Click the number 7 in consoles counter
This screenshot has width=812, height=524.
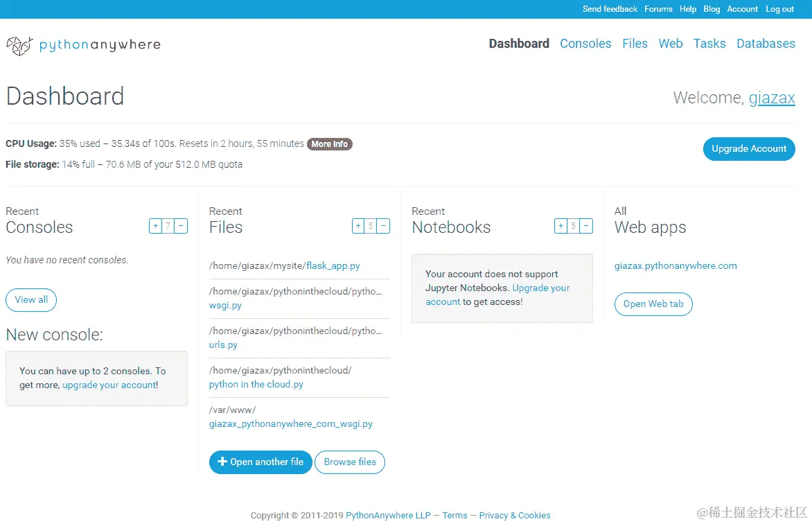point(168,226)
